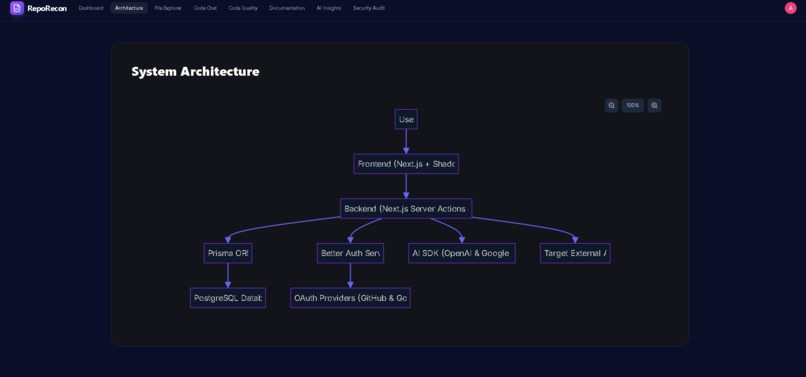The height and width of the screenshot is (377, 806).
Task: Click the Prisma ORM node
Action: pyautogui.click(x=228, y=254)
